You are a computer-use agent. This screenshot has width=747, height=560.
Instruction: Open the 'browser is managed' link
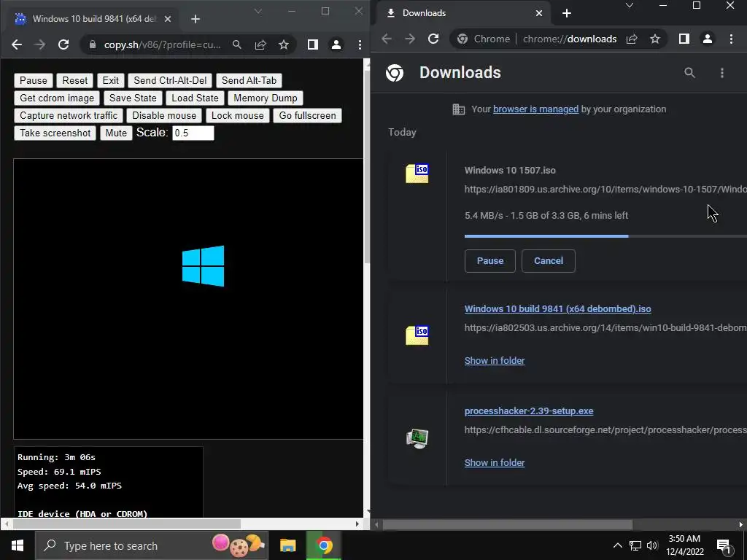pos(535,109)
